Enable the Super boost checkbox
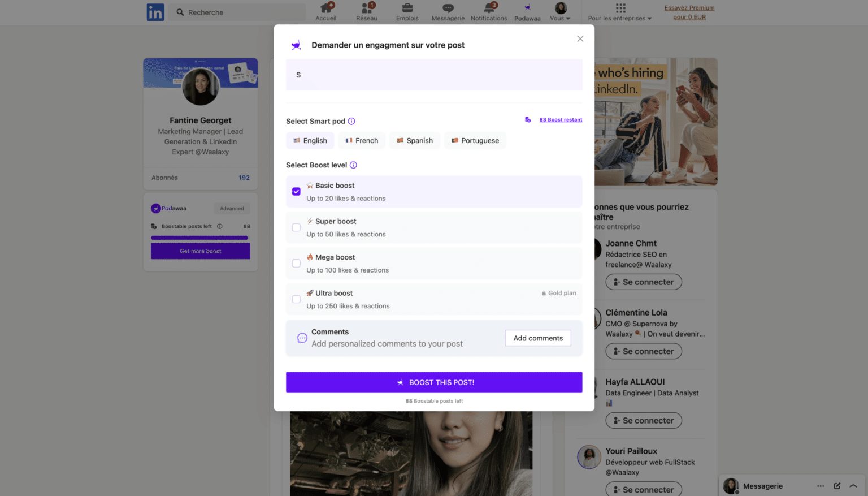868x496 pixels. pyautogui.click(x=296, y=227)
